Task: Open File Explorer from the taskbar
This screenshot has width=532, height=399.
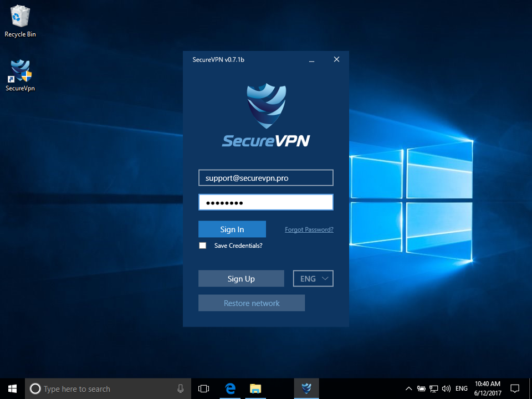Action: [255, 389]
